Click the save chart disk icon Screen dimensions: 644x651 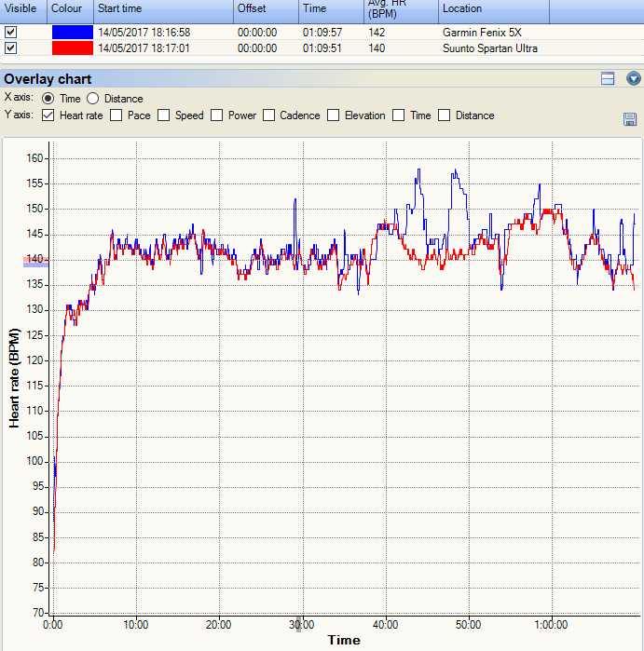click(x=630, y=119)
